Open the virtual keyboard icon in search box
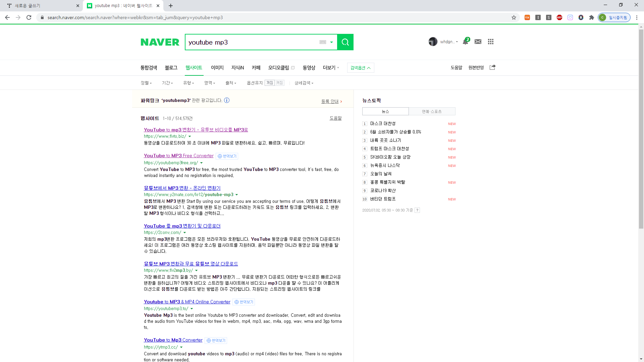644x362 pixels. pos(323,42)
